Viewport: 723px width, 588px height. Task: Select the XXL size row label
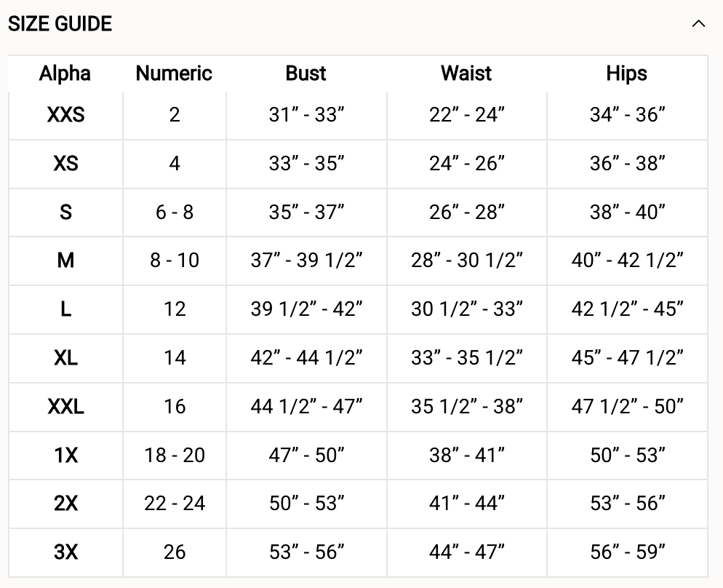point(65,406)
